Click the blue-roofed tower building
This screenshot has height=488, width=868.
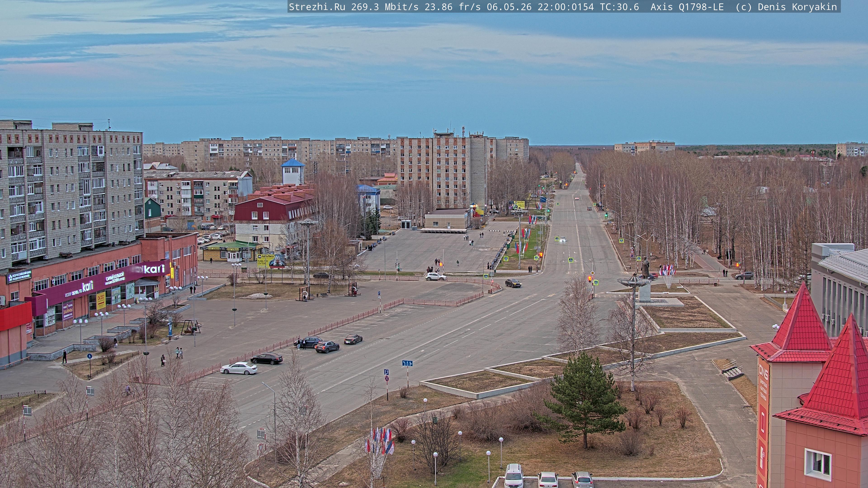pos(293,171)
